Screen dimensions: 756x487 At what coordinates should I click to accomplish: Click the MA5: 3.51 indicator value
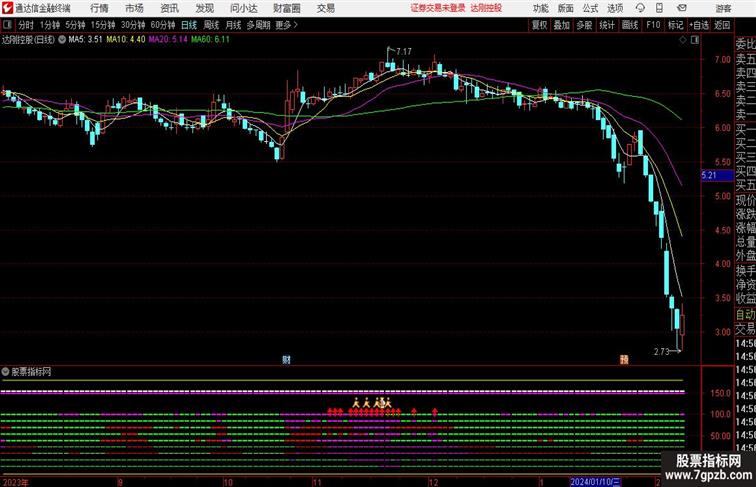(85, 40)
